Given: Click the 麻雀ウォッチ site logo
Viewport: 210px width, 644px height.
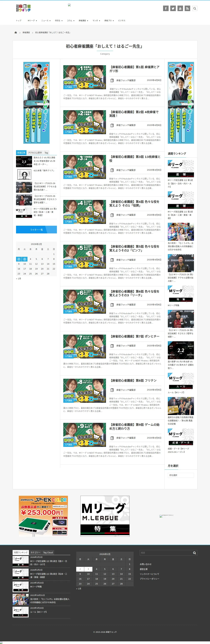Looking at the screenshot, I should tap(24, 8).
